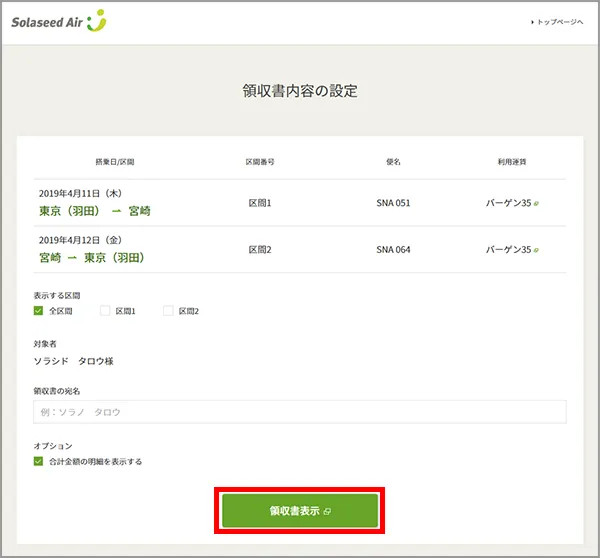Go to トップページへ link
Screen dimensions: 600x558
[x=557, y=22]
